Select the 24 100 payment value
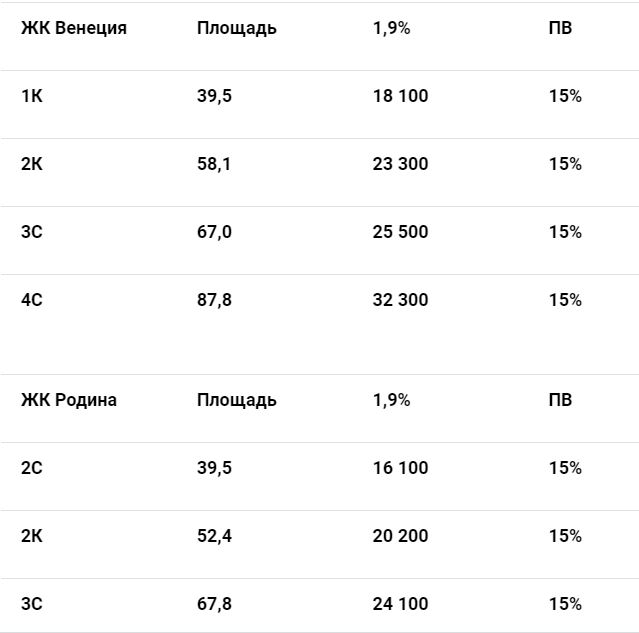This screenshot has width=639, height=633. pos(400,604)
